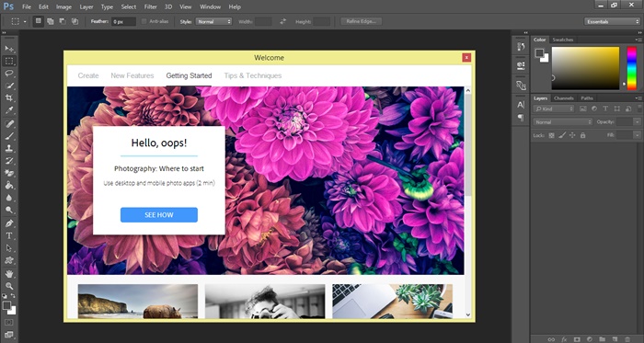Viewport: 644px width, 343px height.
Task: Open the Create tab in Welcome
Action: point(88,75)
